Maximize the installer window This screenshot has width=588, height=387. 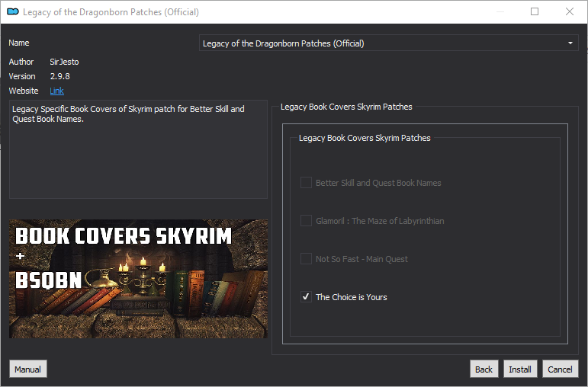[x=535, y=11]
